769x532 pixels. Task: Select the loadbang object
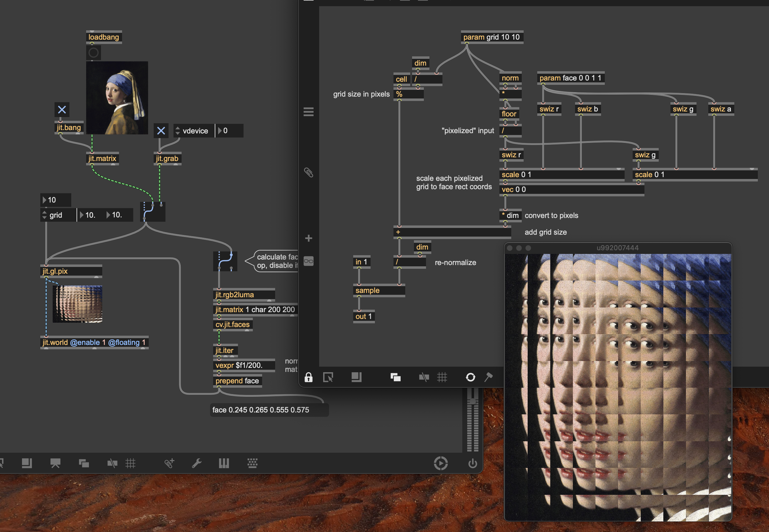(104, 37)
